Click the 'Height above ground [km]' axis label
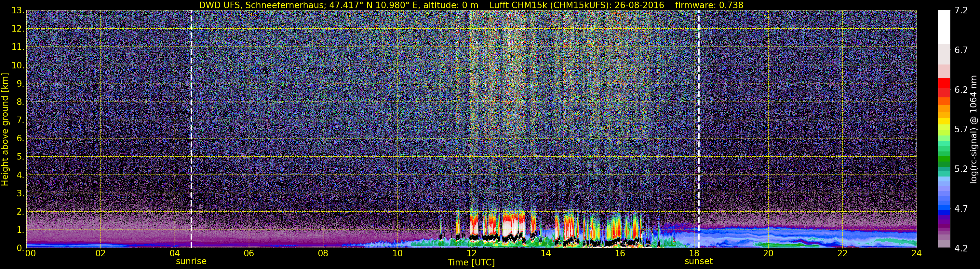980x269 pixels. 5,129
